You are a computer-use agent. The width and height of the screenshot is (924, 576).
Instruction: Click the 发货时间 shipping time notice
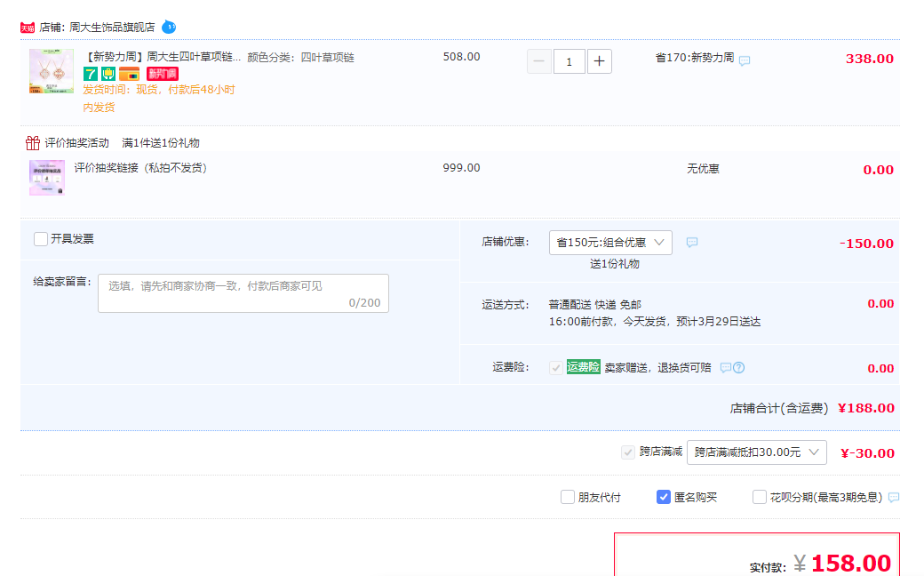(159, 99)
